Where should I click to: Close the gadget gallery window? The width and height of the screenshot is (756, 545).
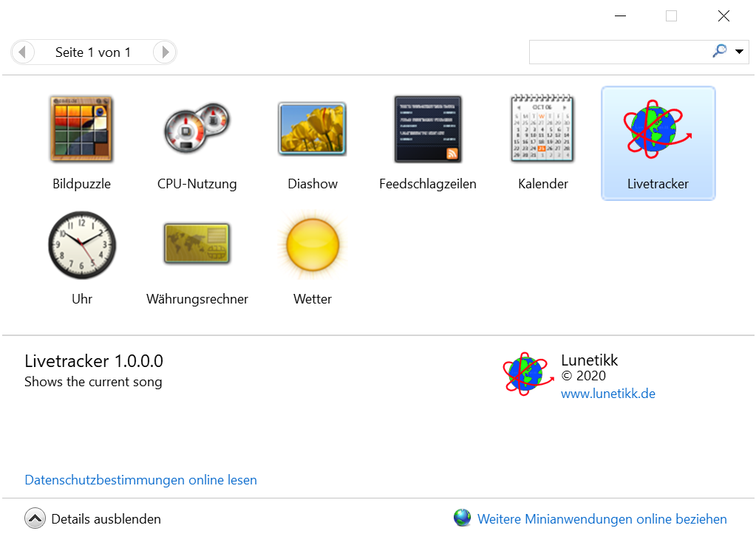pos(723,16)
